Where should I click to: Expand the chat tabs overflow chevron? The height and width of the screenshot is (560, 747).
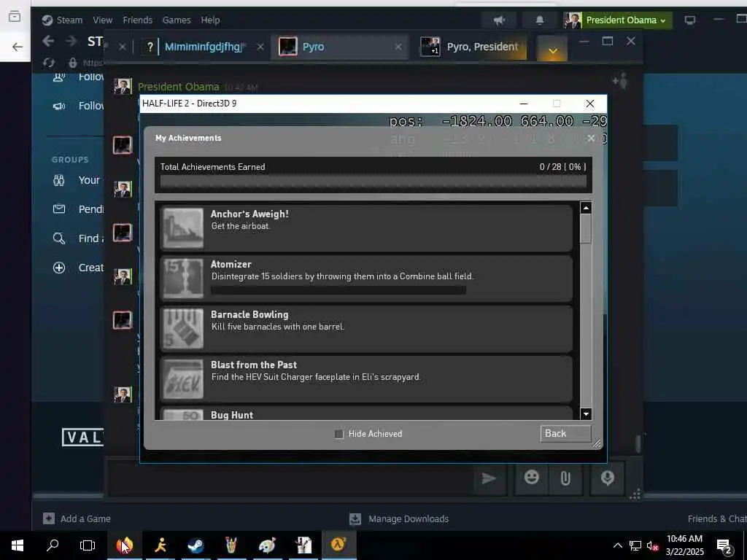pos(553,50)
